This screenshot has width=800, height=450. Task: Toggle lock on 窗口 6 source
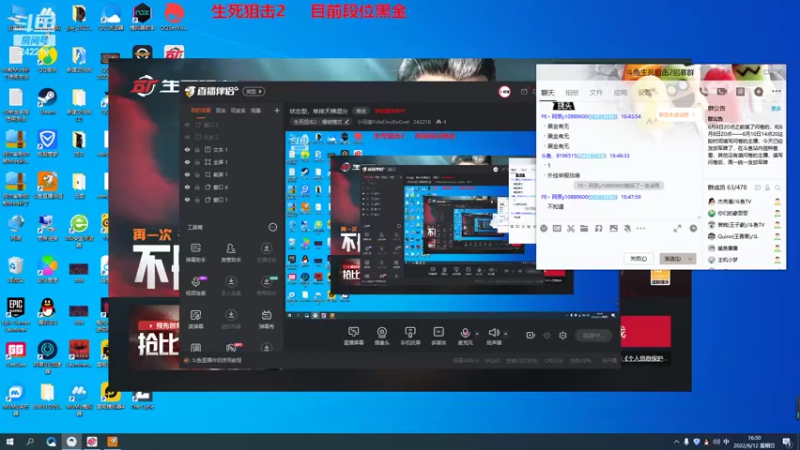(197, 187)
